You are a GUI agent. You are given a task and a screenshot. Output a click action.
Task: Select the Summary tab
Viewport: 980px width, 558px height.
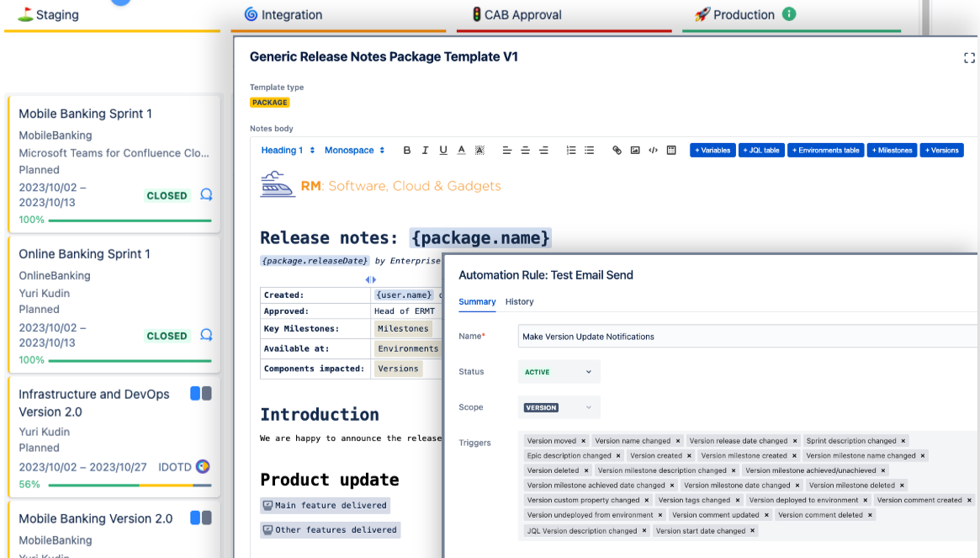click(x=477, y=301)
